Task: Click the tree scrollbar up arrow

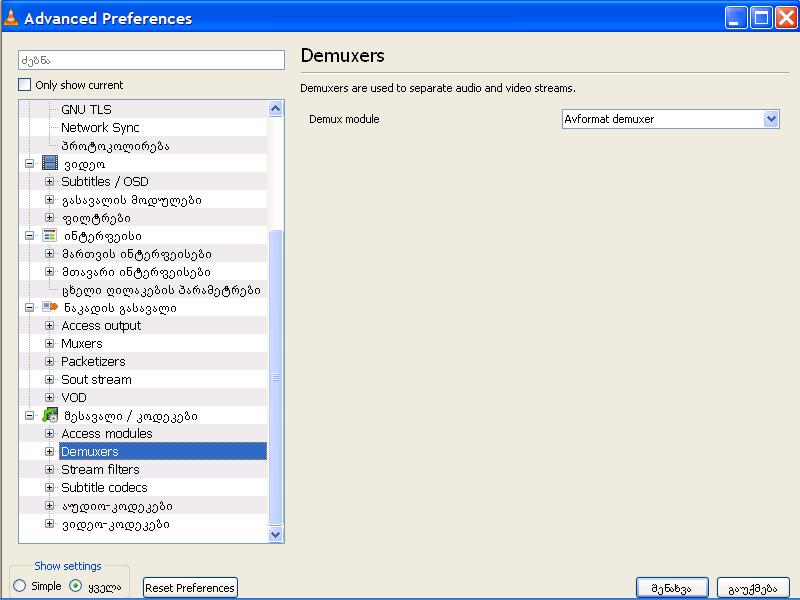Action: (x=276, y=108)
